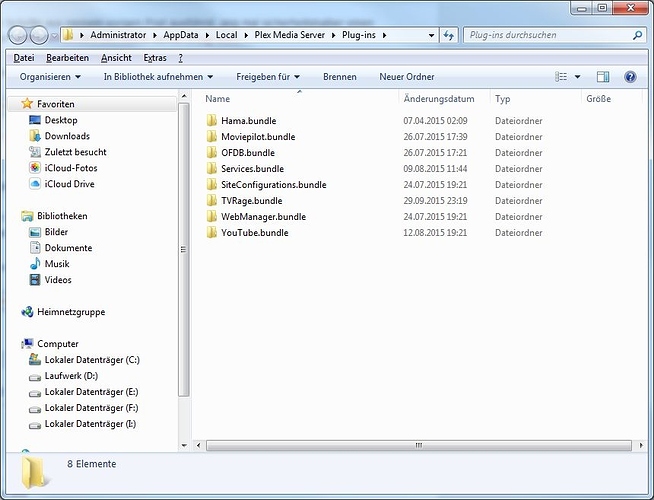Open Desktop in Favoriten
This screenshot has width=654, height=500.
click(61, 120)
